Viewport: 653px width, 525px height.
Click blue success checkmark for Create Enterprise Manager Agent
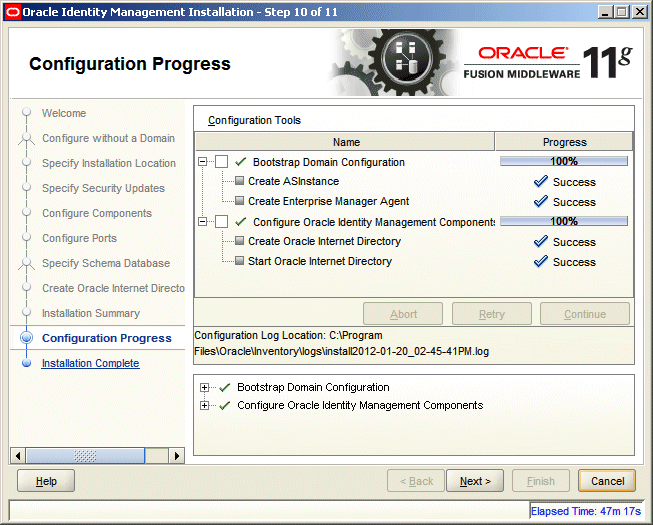[541, 202]
